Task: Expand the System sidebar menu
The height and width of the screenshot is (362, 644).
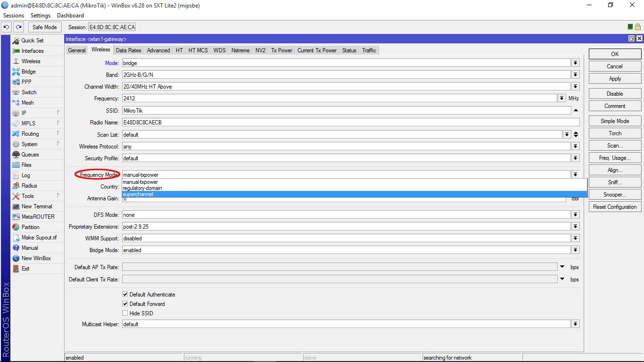Action: 37,144
